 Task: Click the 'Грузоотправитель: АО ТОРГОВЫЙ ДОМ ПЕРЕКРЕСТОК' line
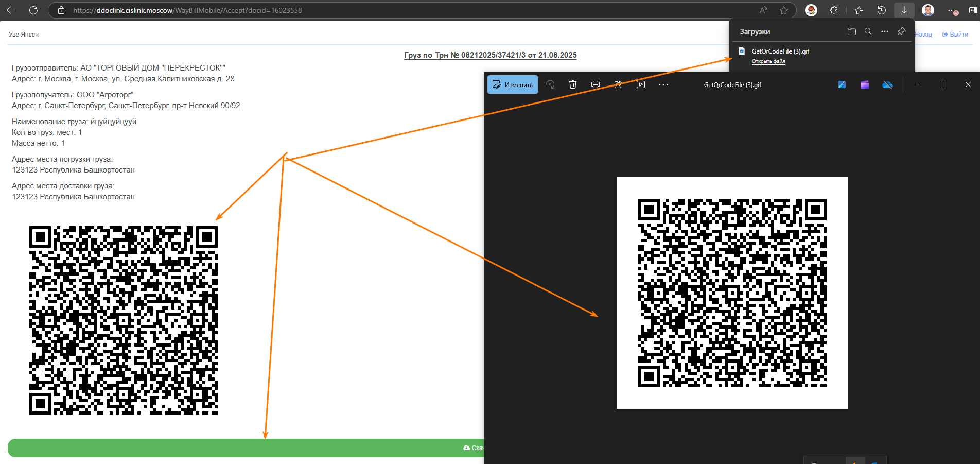click(118, 68)
